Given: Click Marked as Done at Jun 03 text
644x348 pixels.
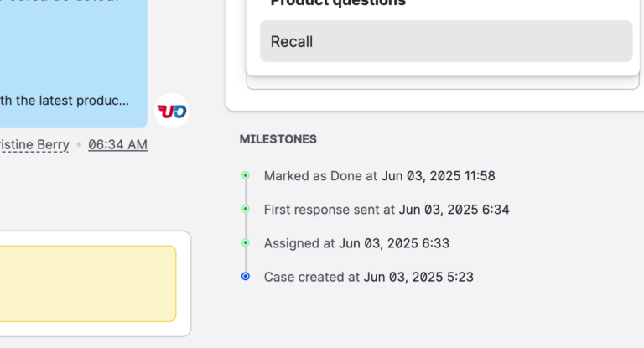Looking at the screenshot, I should pyautogui.click(x=380, y=176).
